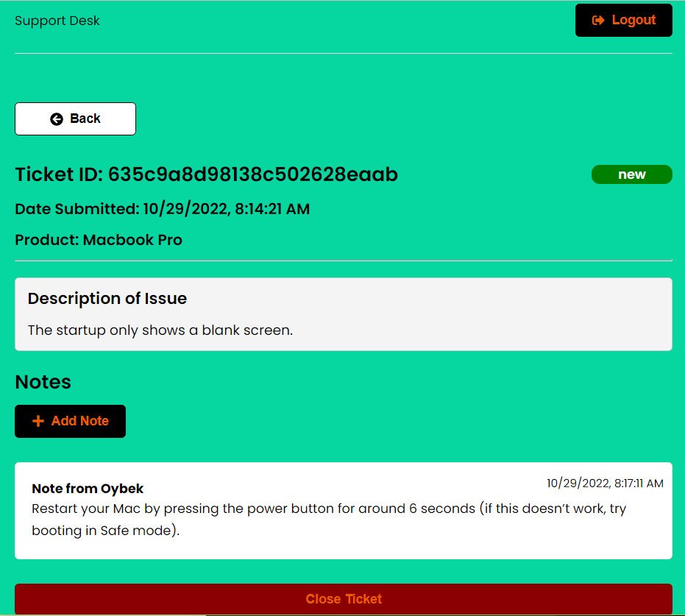This screenshot has width=685, height=616.
Task: Select the green 'new' status badge
Action: [x=631, y=174]
